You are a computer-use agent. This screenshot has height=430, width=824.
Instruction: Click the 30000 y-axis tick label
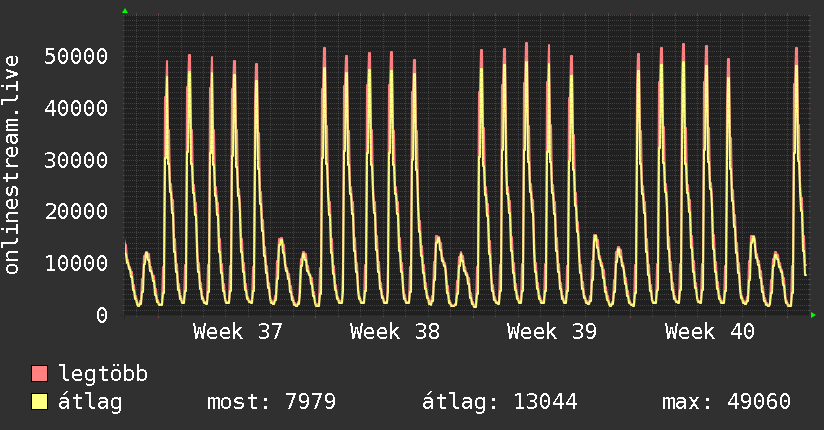76,160
